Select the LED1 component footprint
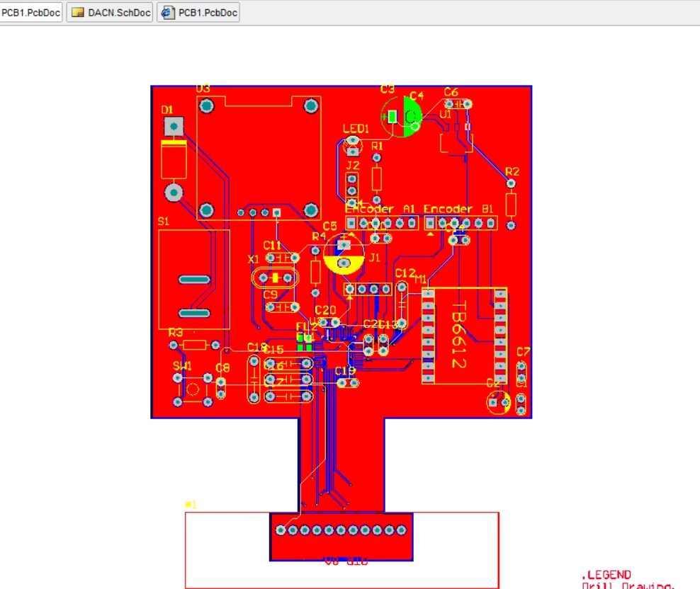 pos(353,146)
